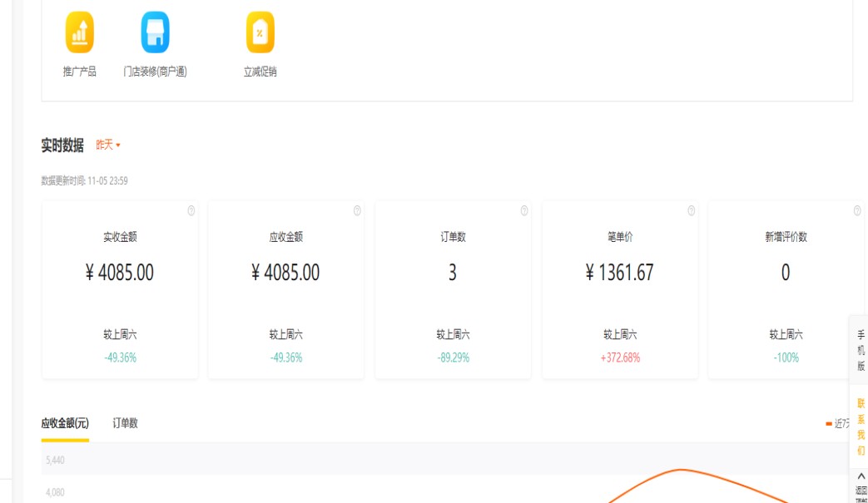Switch to the 应收金额(元) chart tab
Image resolution: width=868 pixels, height=503 pixels.
point(65,423)
